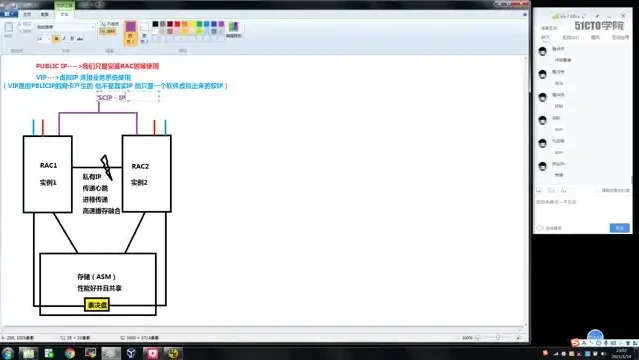
Task: Expand the font family dropdown
Action: 93,27
